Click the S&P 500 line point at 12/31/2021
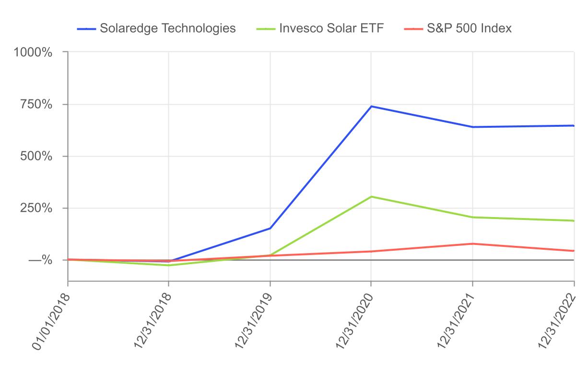588x365 pixels. (x=473, y=244)
